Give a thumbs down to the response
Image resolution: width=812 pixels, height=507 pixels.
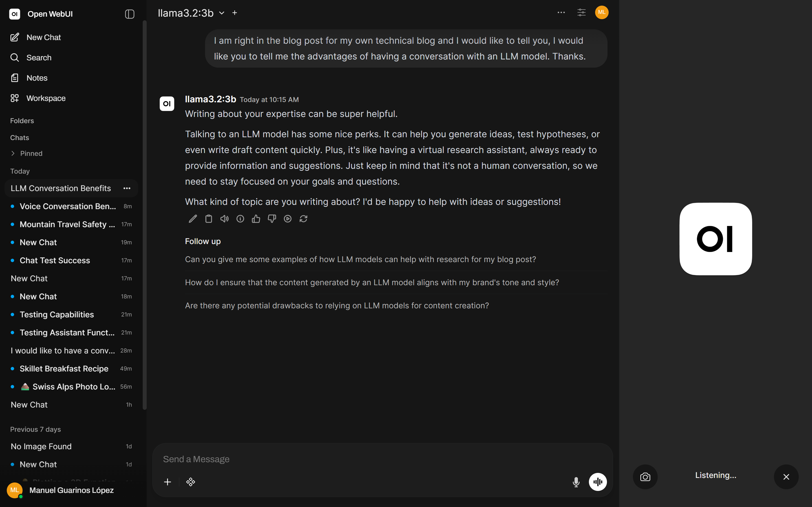(272, 218)
